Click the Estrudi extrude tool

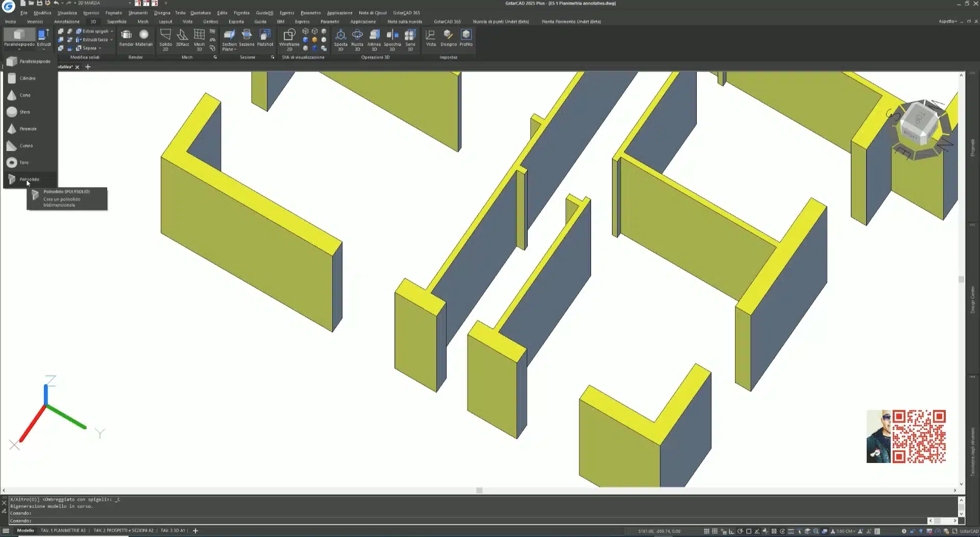[x=44, y=38]
